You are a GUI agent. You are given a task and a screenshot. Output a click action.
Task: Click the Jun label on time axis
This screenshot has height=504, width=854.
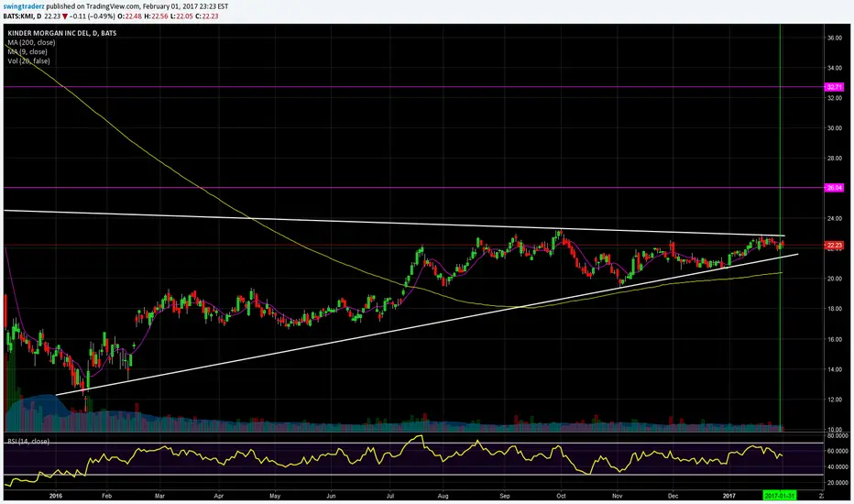click(331, 496)
